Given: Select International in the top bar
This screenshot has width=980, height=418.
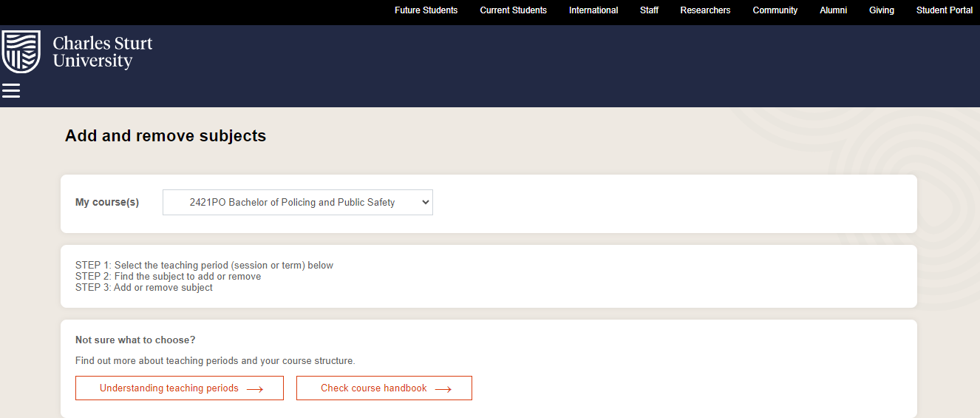Looking at the screenshot, I should pyautogui.click(x=593, y=10).
